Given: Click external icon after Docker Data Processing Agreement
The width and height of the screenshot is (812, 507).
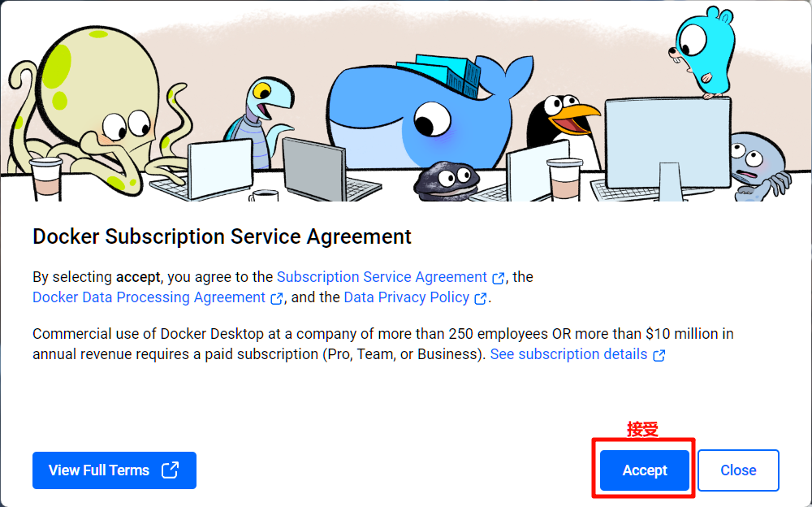Looking at the screenshot, I should pyautogui.click(x=277, y=299).
